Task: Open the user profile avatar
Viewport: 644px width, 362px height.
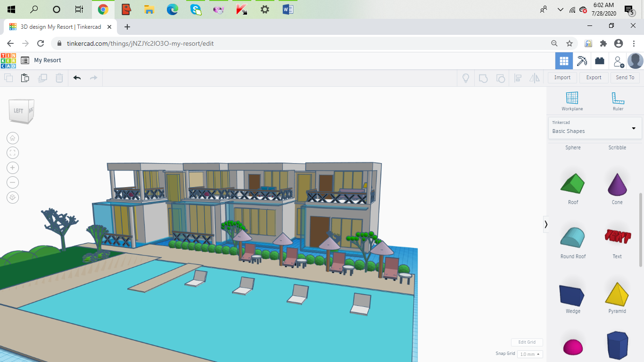Action: point(636,61)
